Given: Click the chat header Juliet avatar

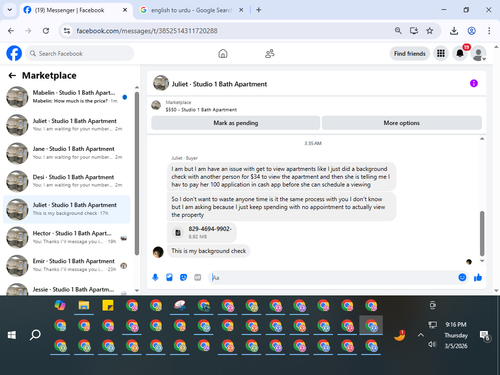Looking at the screenshot, I should [161, 83].
